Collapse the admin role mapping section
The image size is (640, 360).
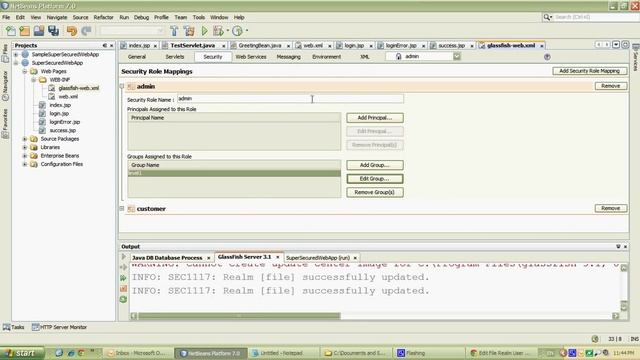(x=122, y=86)
